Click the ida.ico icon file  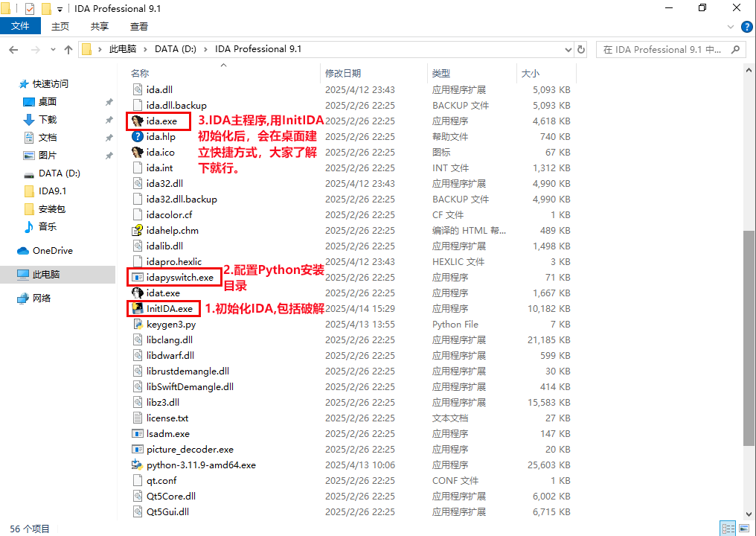pyautogui.click(x=138, y=152)
